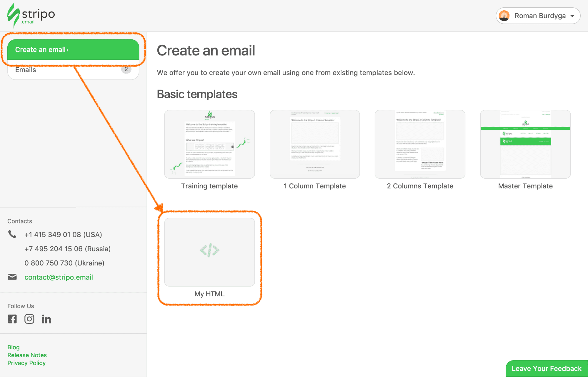Click the user avatar in the top bar
The height and width of the screenshot is (377, 588).
[504, 16]
